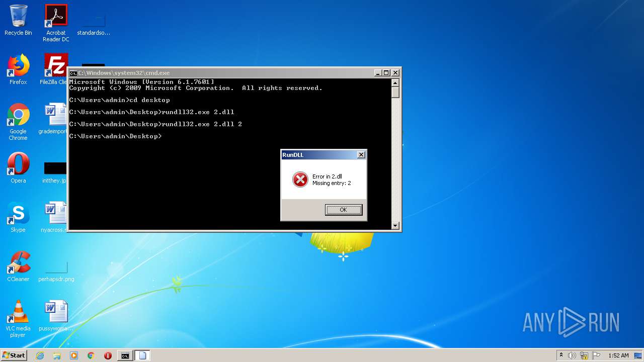Image resolution: width=644 pixels, height=362 pixels.
Task: Launch Internet Explorer from the taskbar
Action: pos(40,355)
